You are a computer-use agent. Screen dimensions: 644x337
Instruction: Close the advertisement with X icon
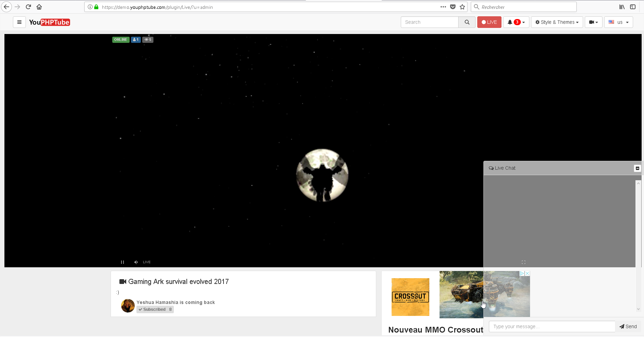tap(527, 273)
